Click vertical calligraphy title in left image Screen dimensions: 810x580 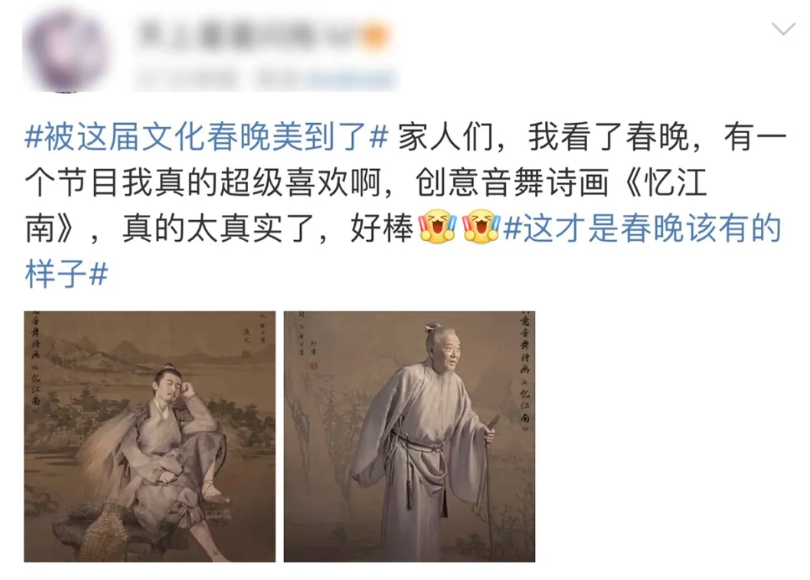tap(36, 360)
